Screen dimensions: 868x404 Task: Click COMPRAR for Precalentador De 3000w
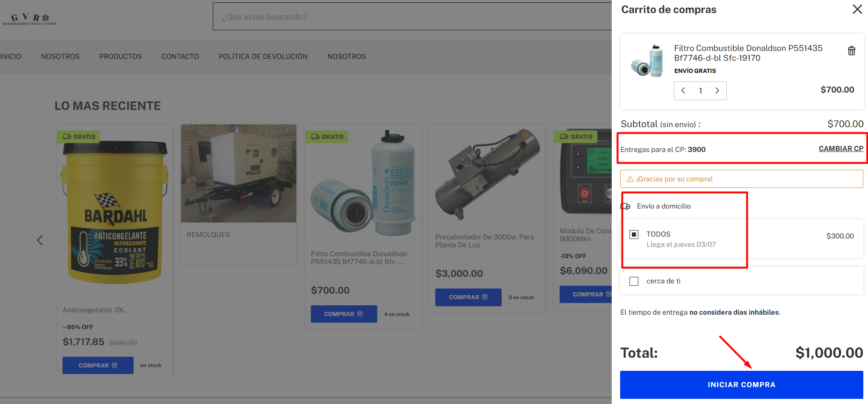(468, 297)
